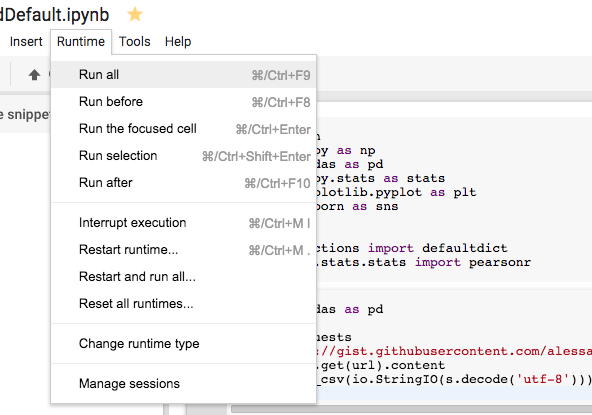The width and height of the screenshot is (592, 415).
Task: Open the Help menu
Action: click(178, 42)
